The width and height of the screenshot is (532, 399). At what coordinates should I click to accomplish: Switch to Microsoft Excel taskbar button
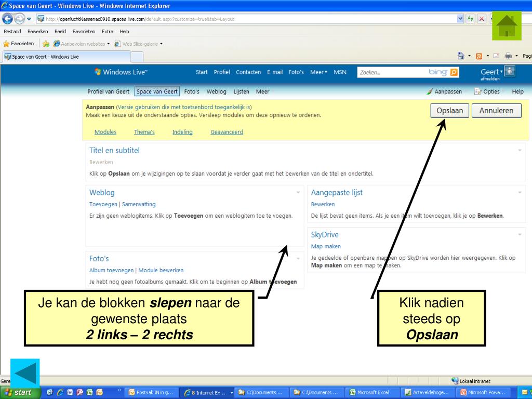372,393
